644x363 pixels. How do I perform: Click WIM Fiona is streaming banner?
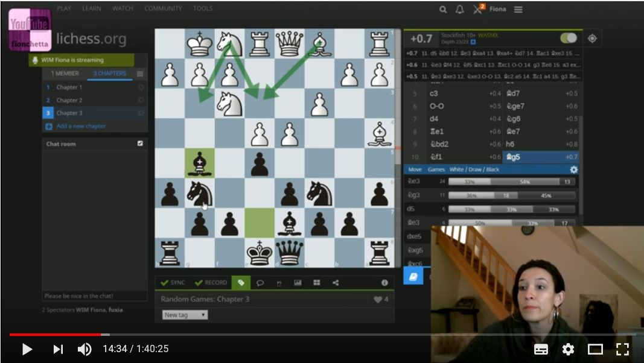pyautogui.click(x=81, y=60)
